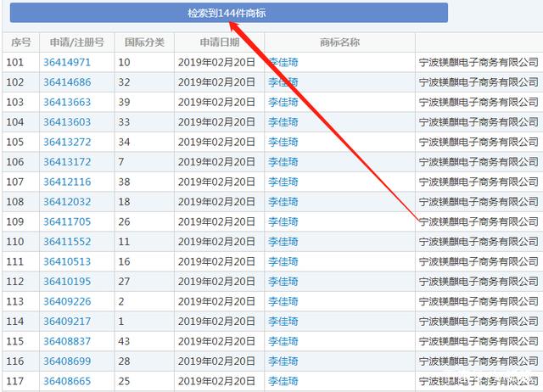Click the 序号 column header
Viewport: 543px width, 392px height.
(x=20, y=42)
